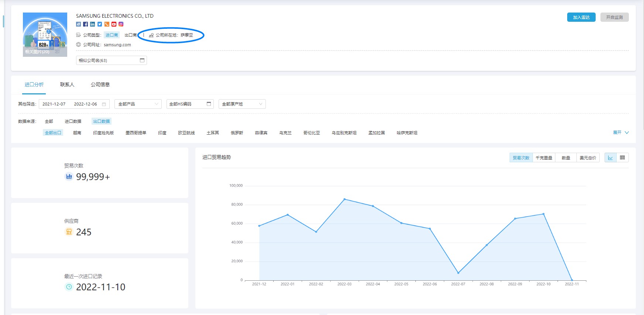Click the location icon beside 公司所在地
Image resolution: width=644 pixels, height=315 pixels.
coord(151,35)
